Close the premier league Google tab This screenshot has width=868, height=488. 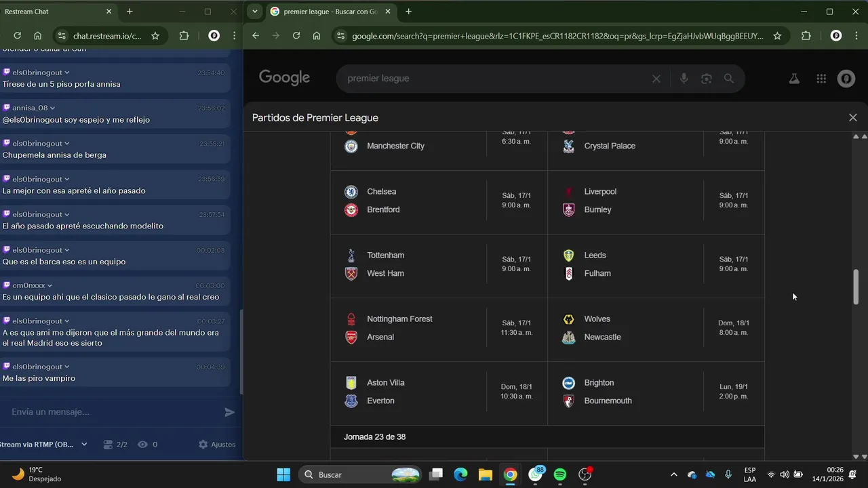point(388,12)
